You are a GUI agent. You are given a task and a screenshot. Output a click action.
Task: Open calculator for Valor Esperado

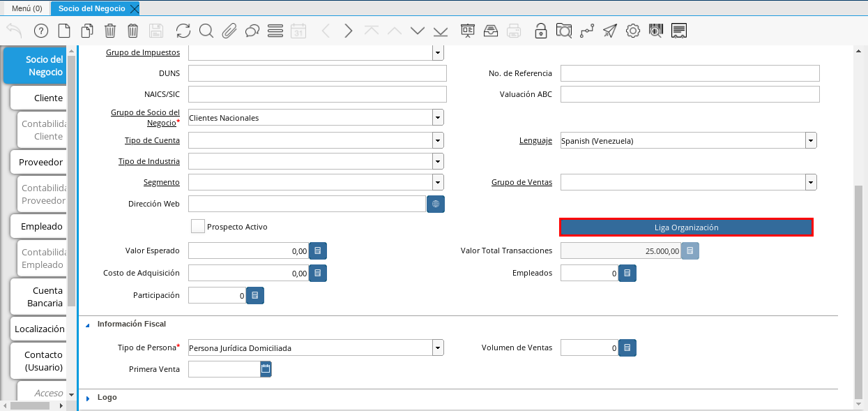(x=318, y=251)
